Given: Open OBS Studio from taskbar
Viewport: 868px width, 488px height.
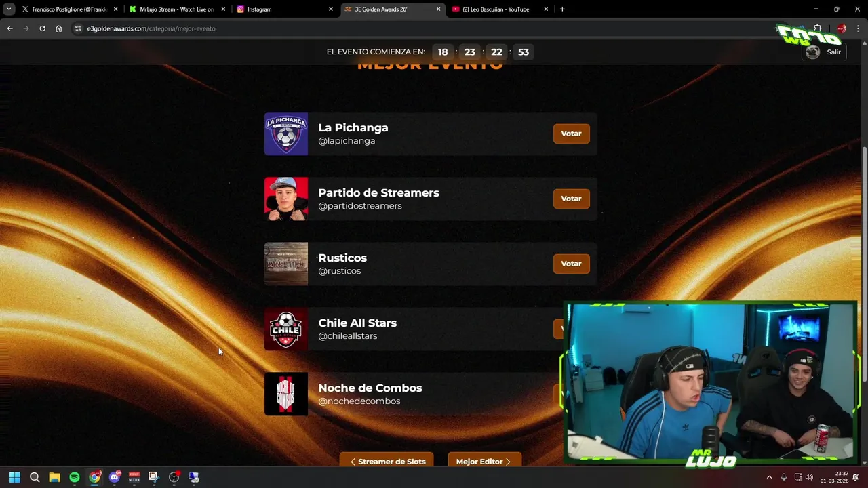Looking at the screenshot, I should 174,477.
